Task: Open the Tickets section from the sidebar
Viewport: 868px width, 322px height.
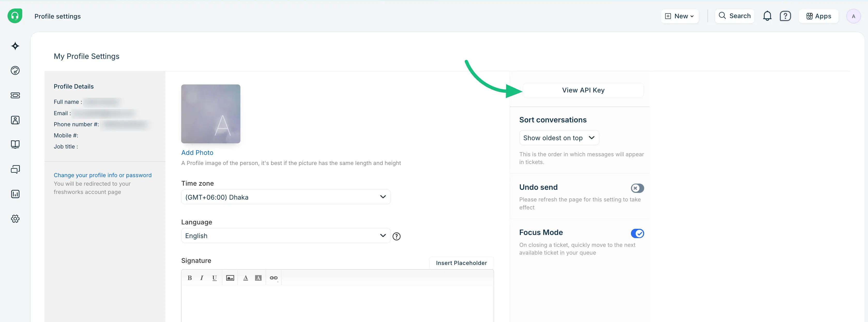Action: pos(15,95)
